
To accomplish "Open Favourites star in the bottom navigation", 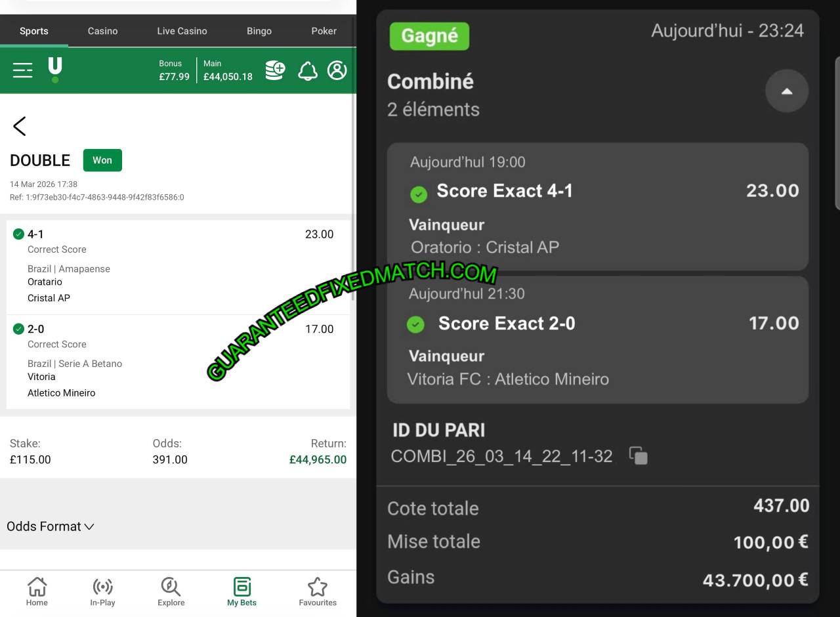I will coord(318,591).
